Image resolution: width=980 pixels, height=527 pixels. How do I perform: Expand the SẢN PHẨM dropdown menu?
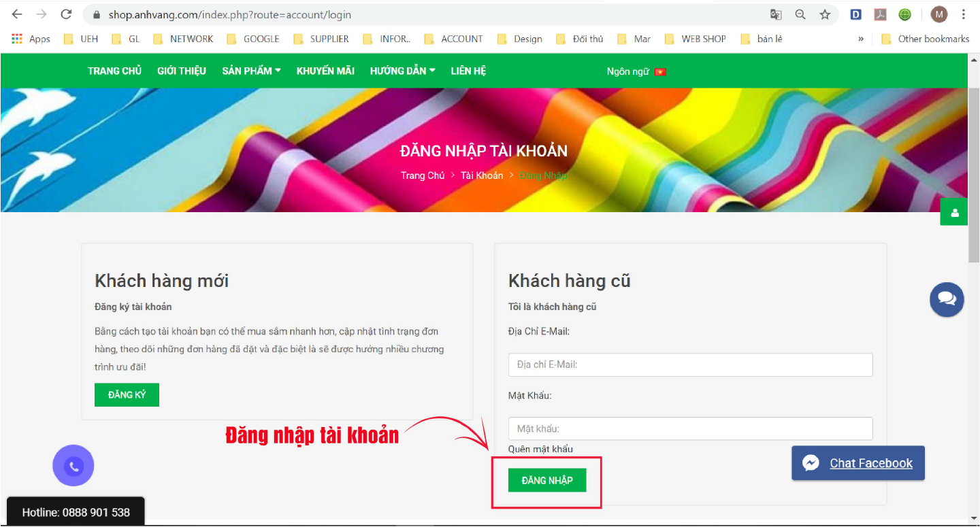251,71
